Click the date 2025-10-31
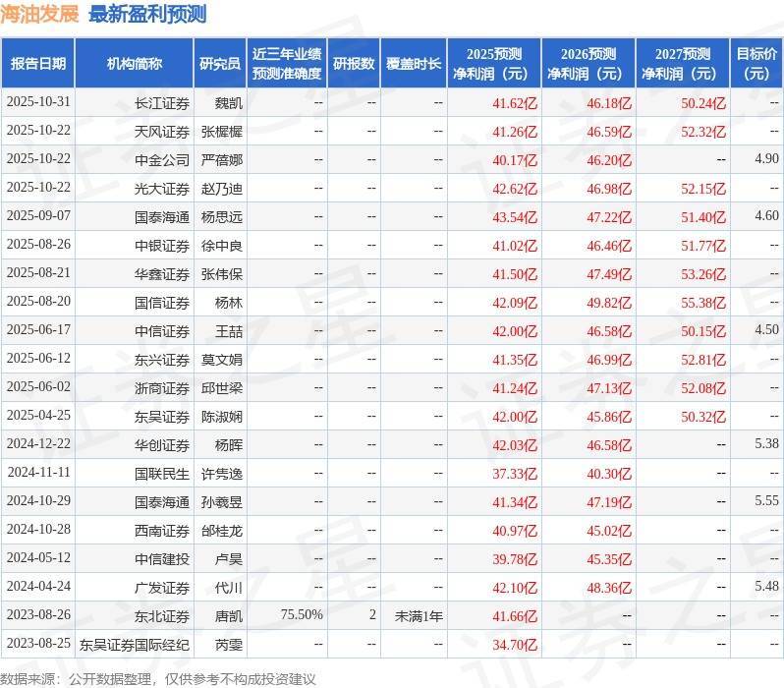This screenshot has width=784, height=688. 38,102
